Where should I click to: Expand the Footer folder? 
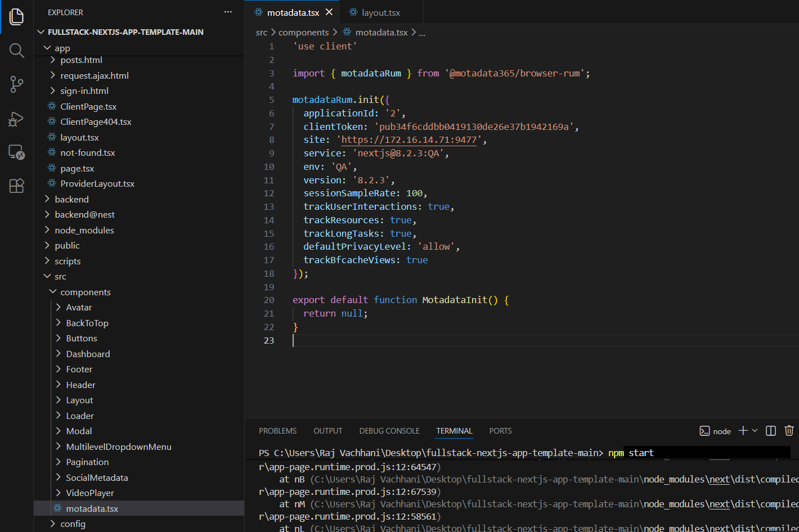pyautogui.click(x=139, y=369)
